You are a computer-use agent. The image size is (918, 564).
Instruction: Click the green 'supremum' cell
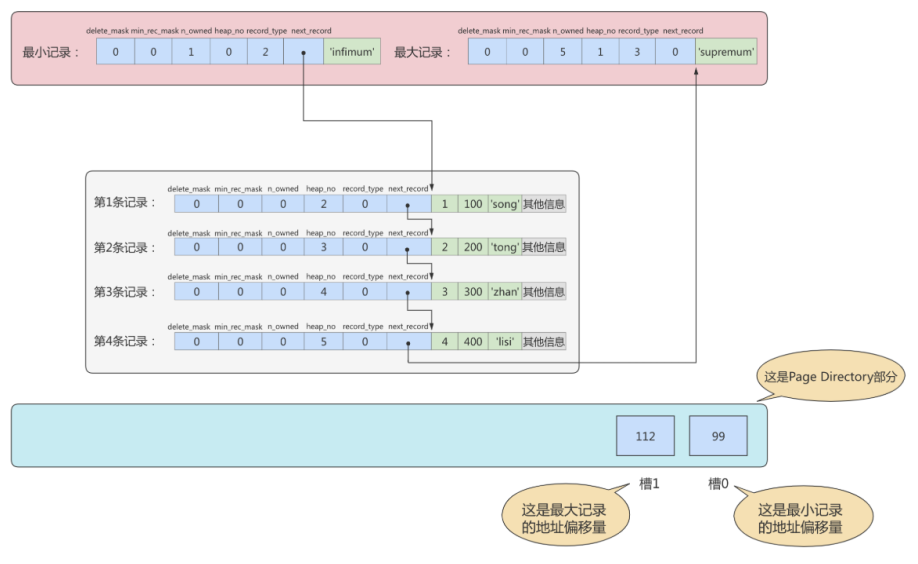point(726,52)
